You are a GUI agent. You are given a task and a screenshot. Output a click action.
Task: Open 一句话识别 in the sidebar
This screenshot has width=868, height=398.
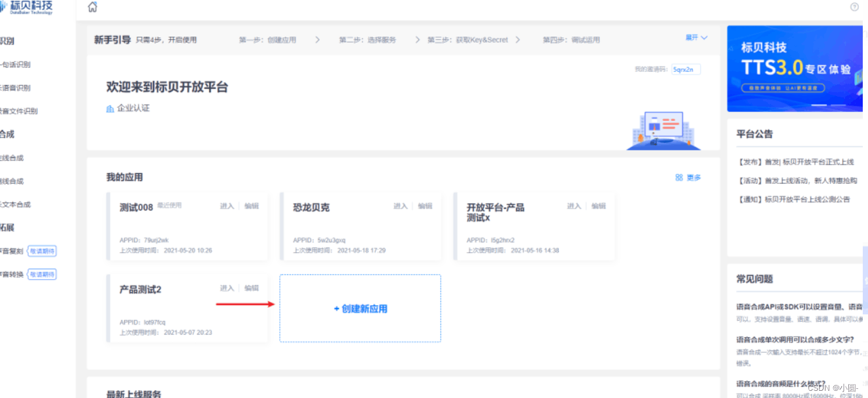(x=15, y=65)
